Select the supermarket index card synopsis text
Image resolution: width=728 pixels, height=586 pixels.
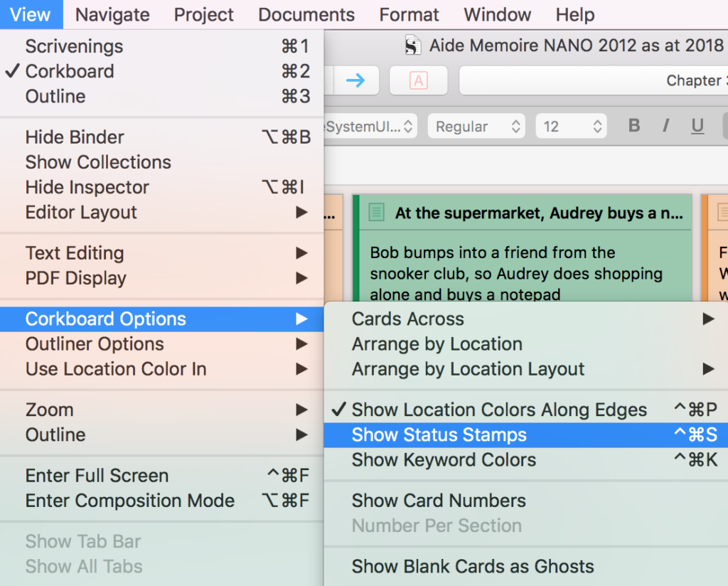(516, 274)
